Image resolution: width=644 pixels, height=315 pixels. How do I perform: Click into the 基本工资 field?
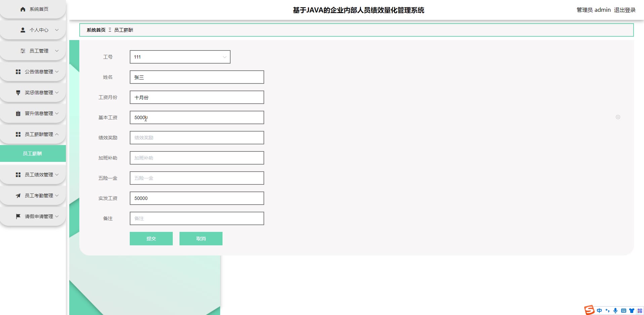[x=197, y=117]
